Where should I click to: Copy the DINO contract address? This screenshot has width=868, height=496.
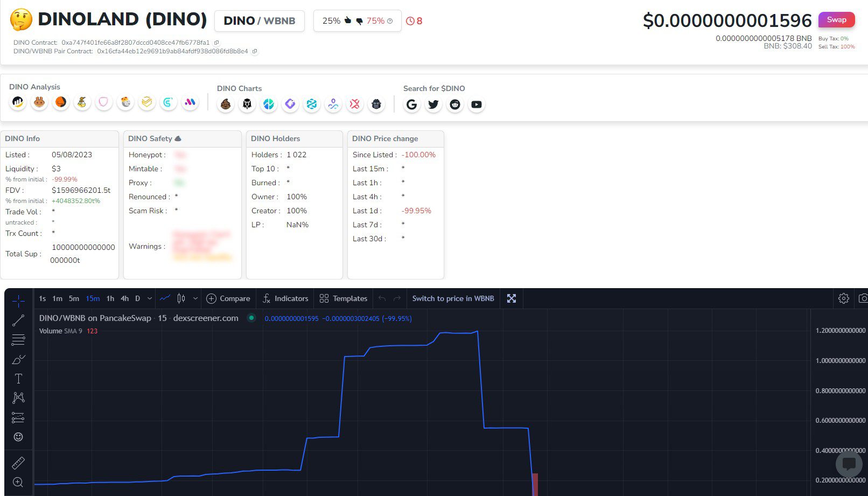[x=216, y=43]
